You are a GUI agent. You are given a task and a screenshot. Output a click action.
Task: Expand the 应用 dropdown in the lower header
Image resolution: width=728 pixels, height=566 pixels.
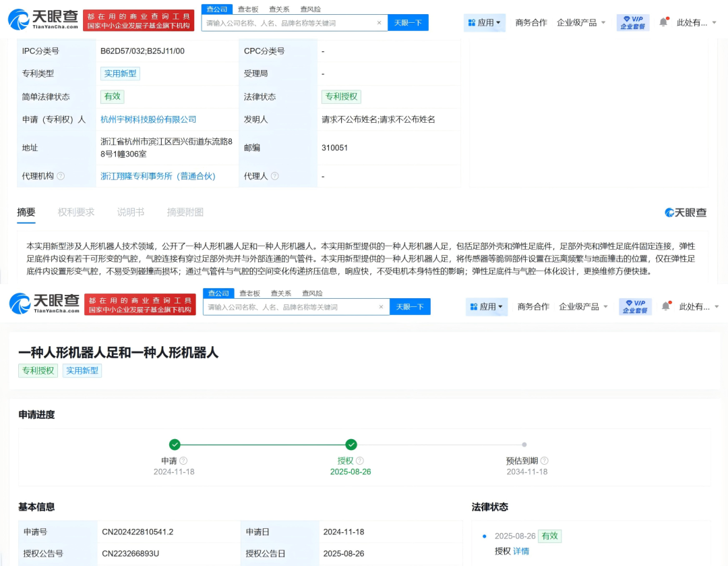point(486,306)
